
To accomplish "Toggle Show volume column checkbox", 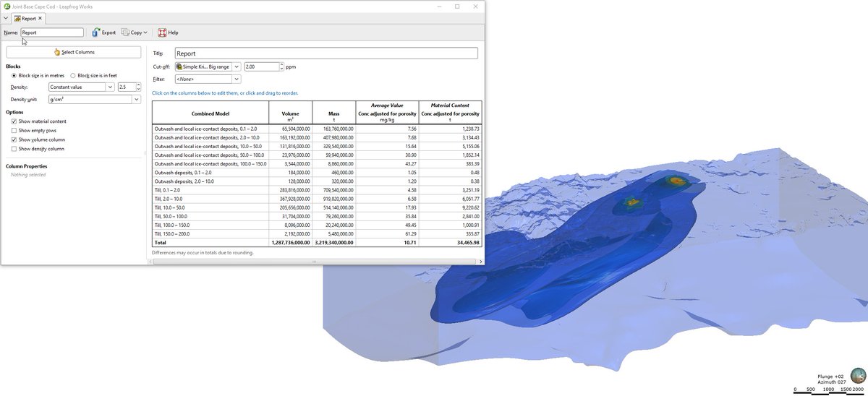I will (x=14, y=139).
